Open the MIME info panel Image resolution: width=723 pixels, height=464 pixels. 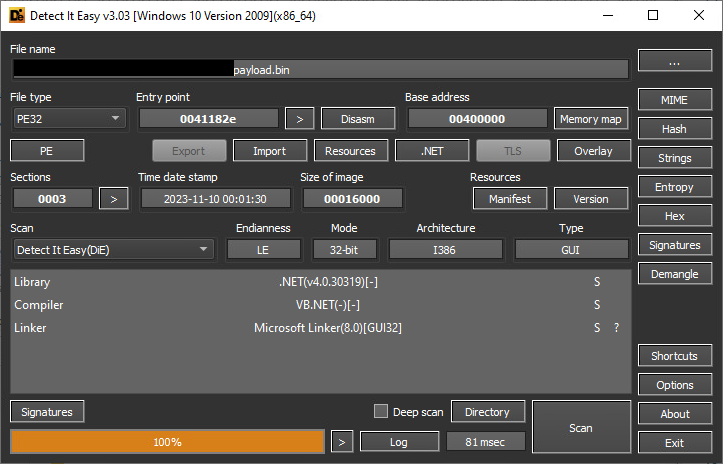coord(674,100)
